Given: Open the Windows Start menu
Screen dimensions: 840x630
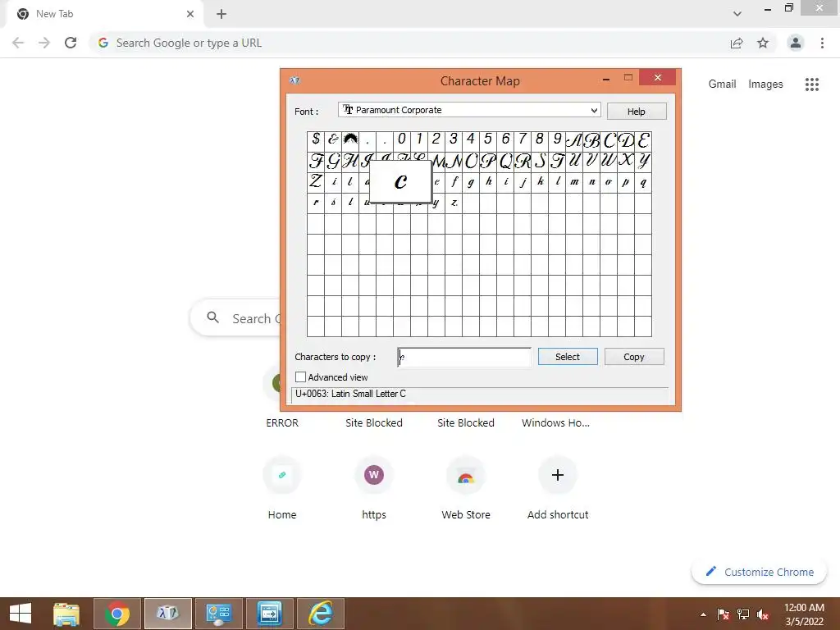Looking at the screenshot, I should 21,614.
